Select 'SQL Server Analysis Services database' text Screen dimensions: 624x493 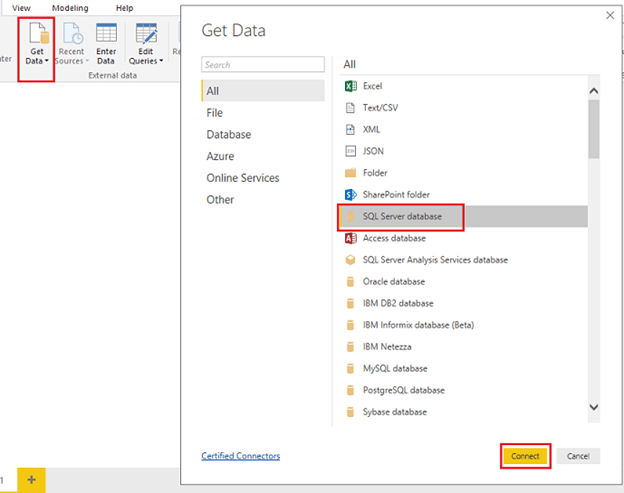point(435,260)
